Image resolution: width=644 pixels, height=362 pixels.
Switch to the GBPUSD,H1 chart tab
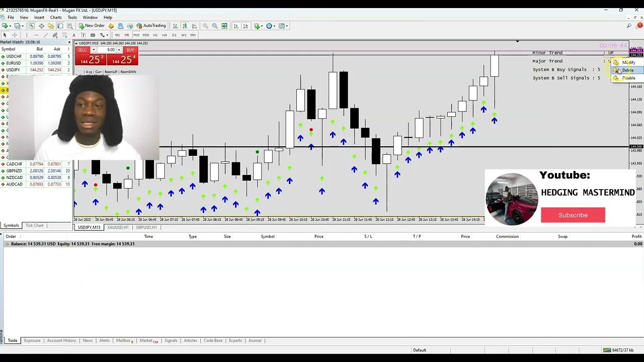[146, 227]
